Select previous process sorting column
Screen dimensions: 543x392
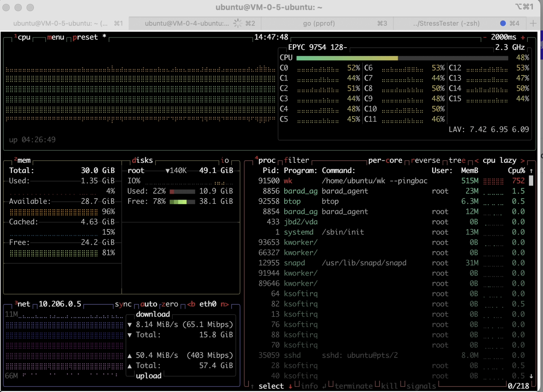tap(476, 160)
